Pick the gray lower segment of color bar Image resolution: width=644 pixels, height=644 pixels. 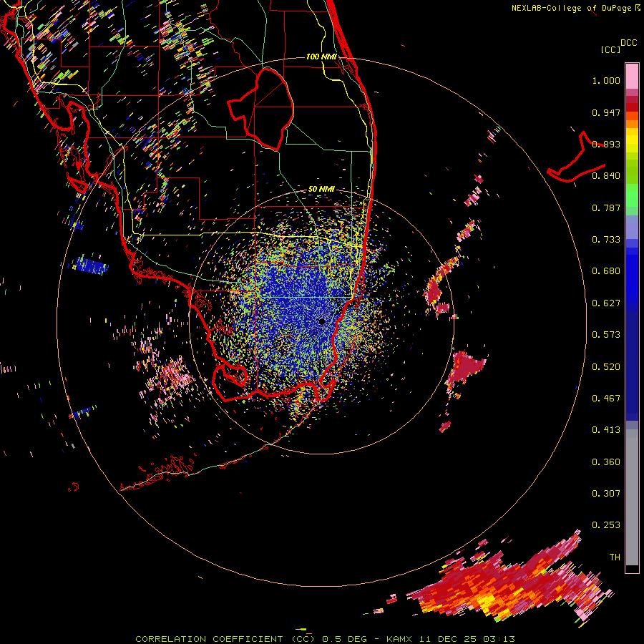tap(632, 497)
